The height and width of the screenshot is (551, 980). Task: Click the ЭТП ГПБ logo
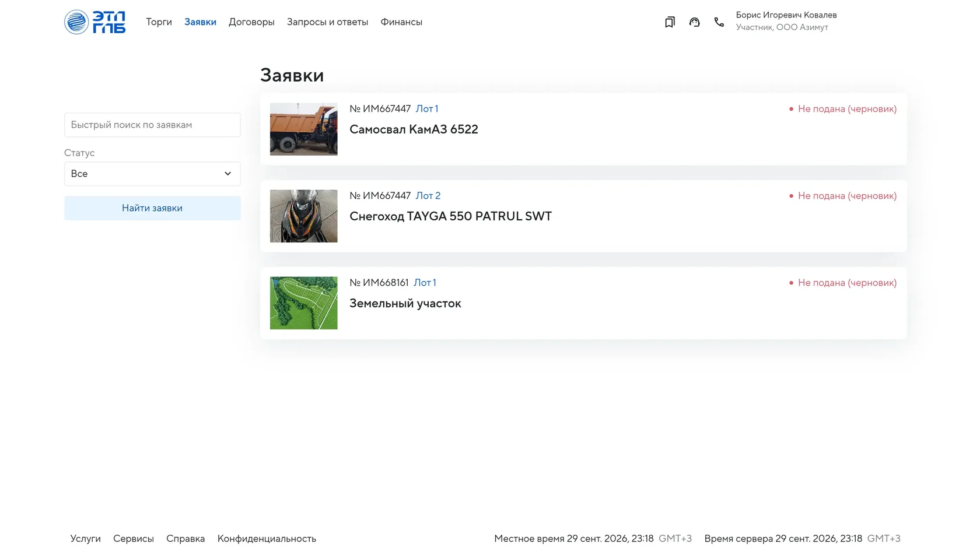coord(94,22)
